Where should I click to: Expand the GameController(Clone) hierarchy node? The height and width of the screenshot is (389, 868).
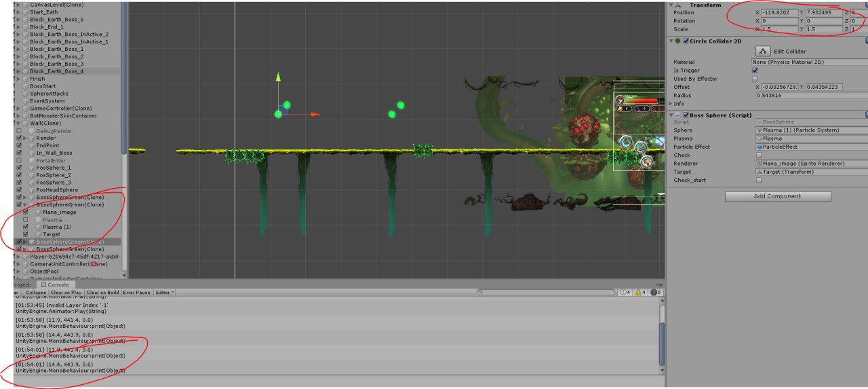tap(18, 109)
